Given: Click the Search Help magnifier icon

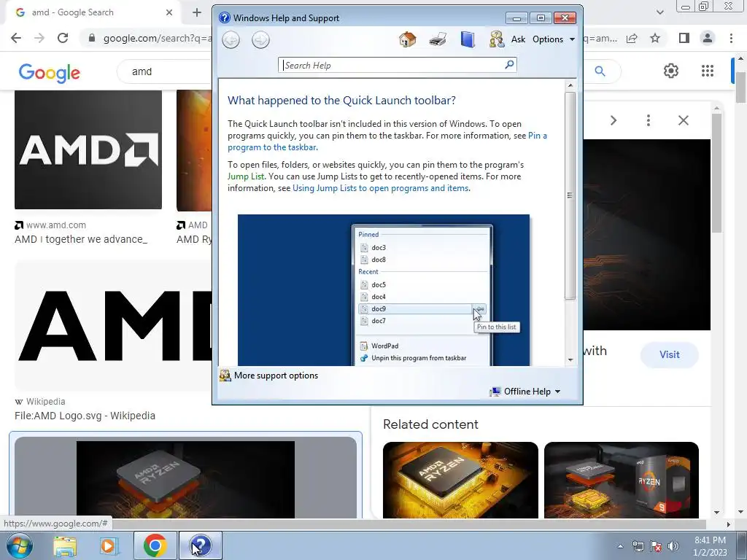Looking at the screenshot, I should pyautogui.click(x=509, y=64).
